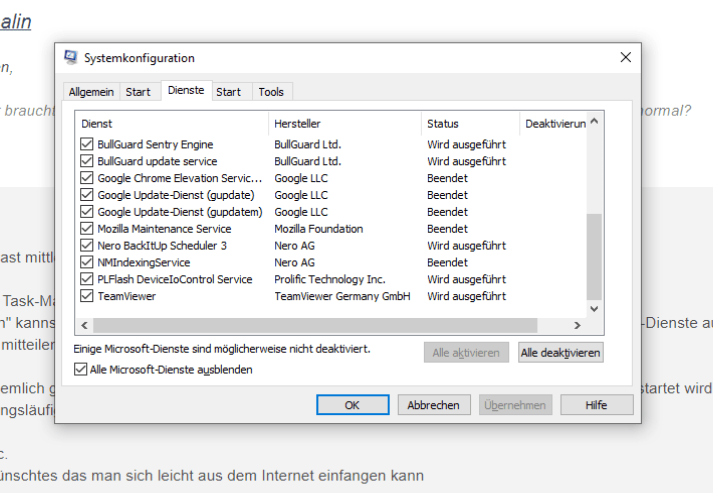Switch to the Tools tab

point(271,92)
